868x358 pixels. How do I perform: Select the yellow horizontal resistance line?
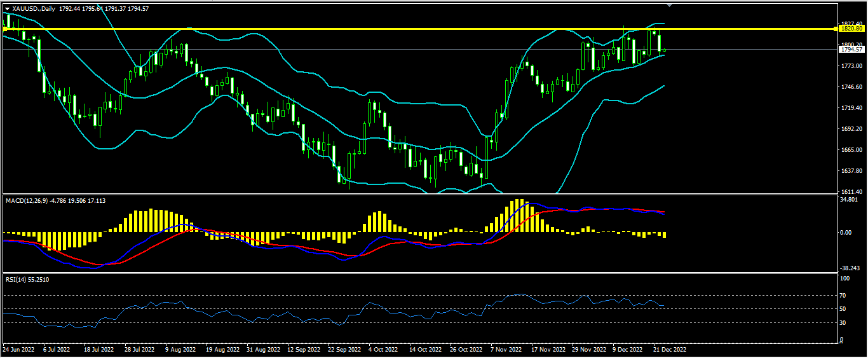coord(381,29)
